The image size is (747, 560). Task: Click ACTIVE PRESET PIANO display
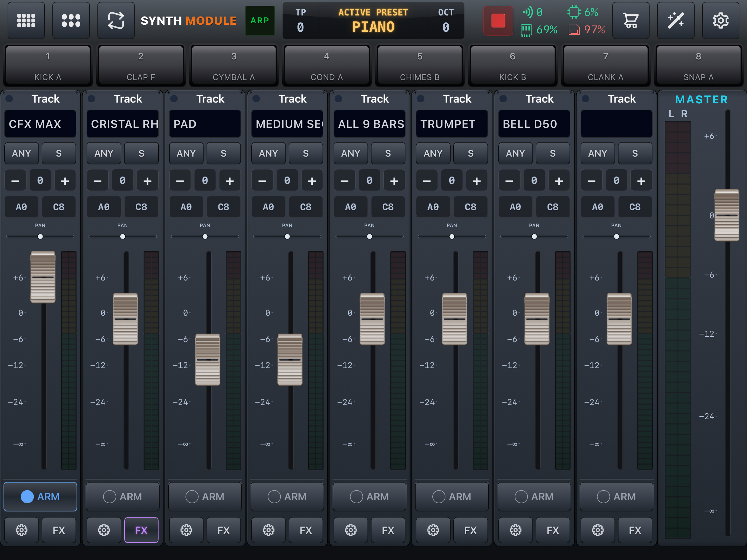[x=373, y=21]
